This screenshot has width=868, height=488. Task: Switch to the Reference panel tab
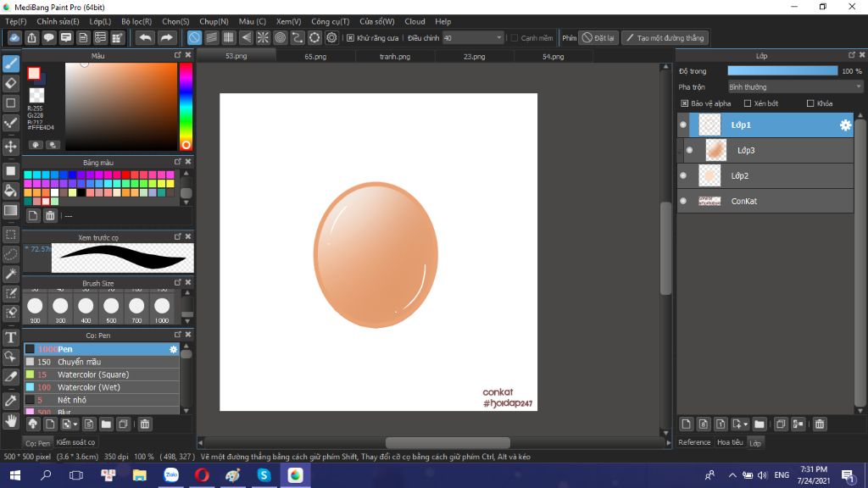tap(694, 442)
